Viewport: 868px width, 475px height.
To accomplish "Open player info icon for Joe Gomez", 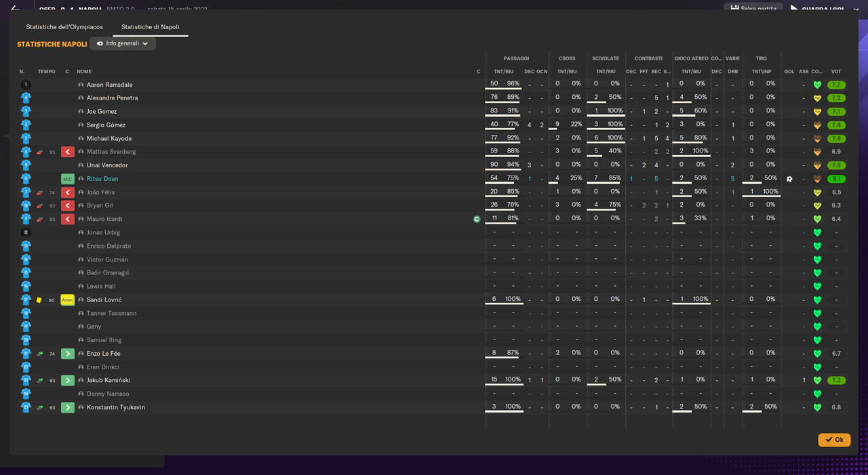I will coord(81,112).
